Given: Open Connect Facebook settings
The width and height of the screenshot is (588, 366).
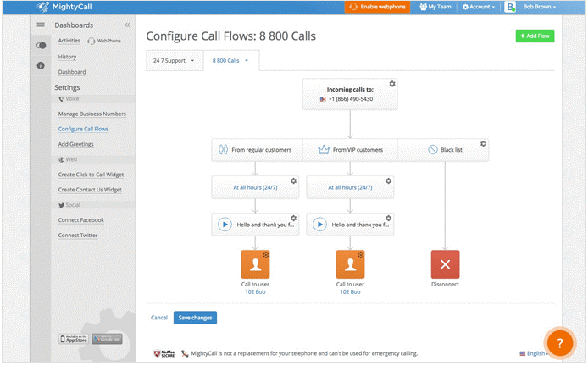Looking at the screenshot, I should [x=81, y=220].
